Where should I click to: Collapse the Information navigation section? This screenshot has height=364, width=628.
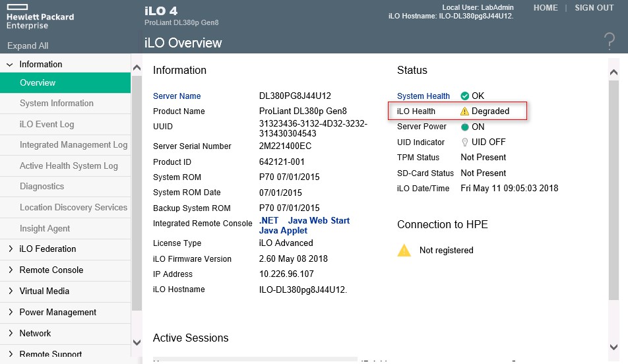[x=10, y=65]
